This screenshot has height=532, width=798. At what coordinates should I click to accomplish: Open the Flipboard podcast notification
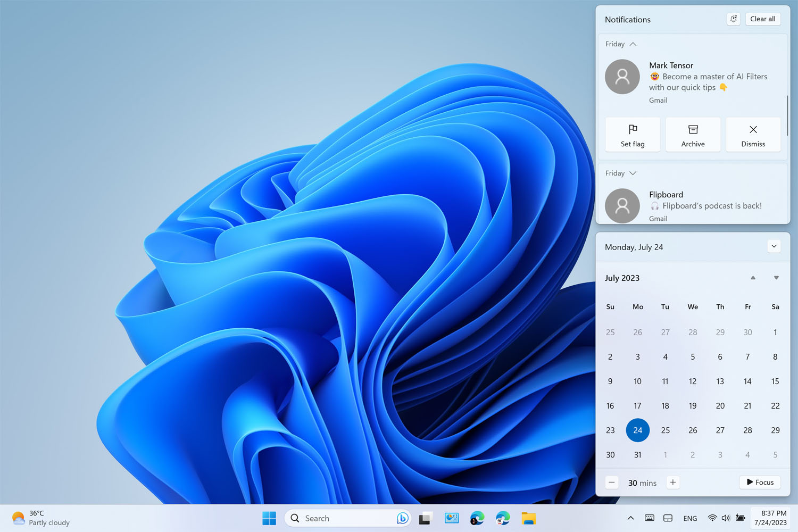(705, 205)
